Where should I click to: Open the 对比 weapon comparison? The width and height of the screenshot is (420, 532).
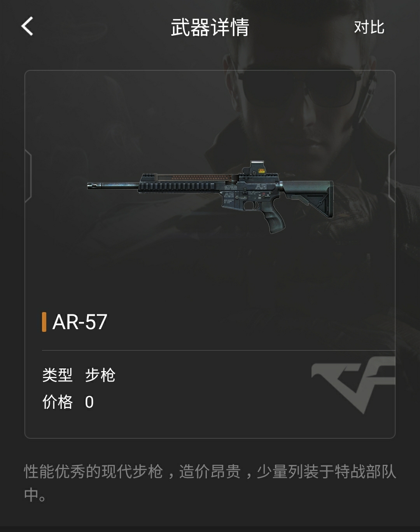(x=369, y=27)
